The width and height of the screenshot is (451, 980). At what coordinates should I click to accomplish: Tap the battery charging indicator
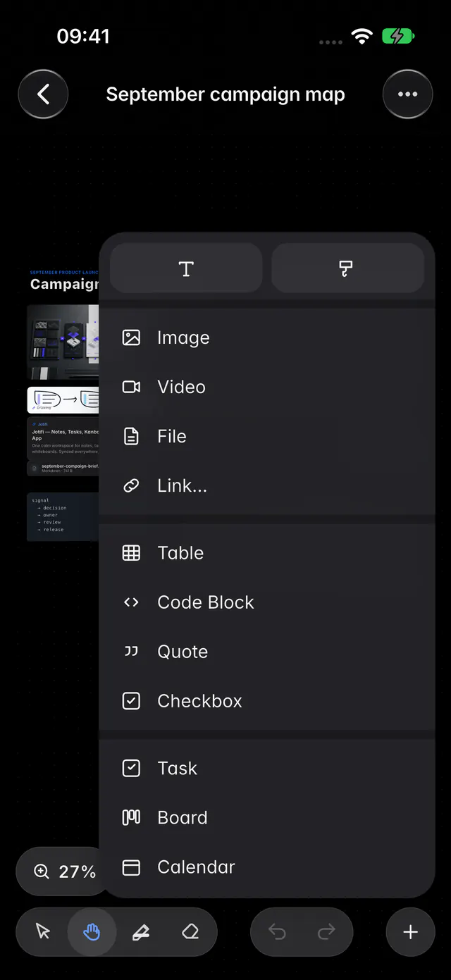click(399, 37)
